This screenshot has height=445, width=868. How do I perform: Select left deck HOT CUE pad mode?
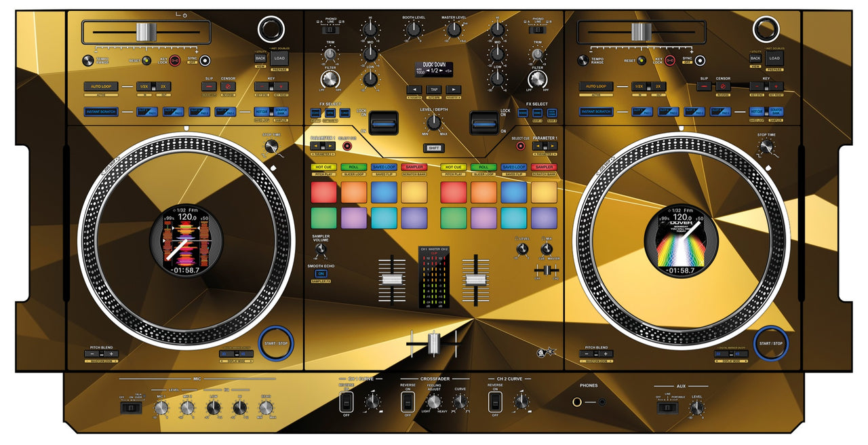point(324,167)
